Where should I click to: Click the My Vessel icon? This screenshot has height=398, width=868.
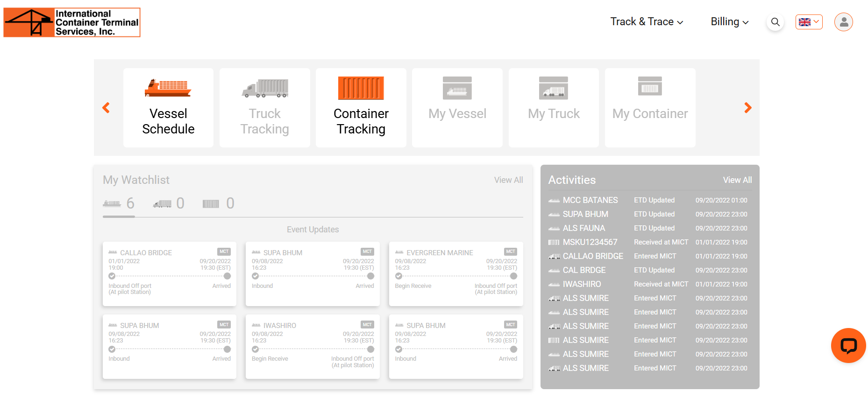click(457, 88)
